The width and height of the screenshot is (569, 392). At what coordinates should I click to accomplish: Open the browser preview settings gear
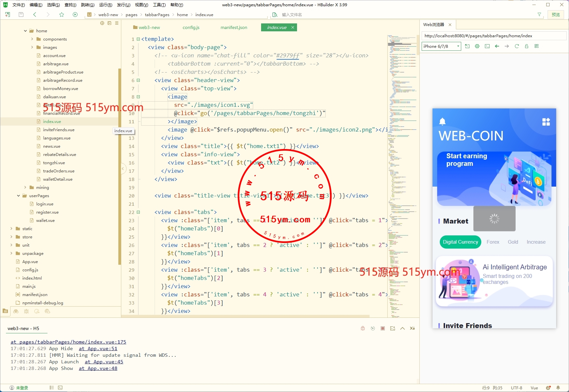(477, 46)
